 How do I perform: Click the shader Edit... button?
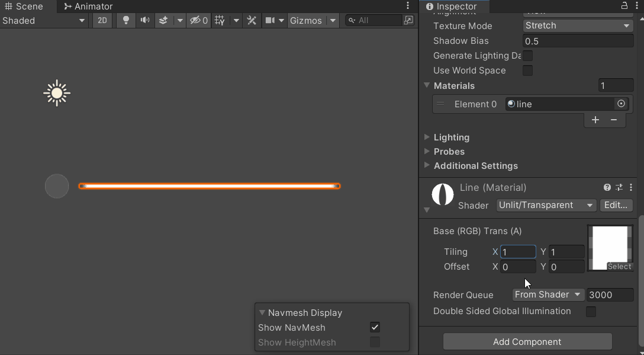click(616, 205)
